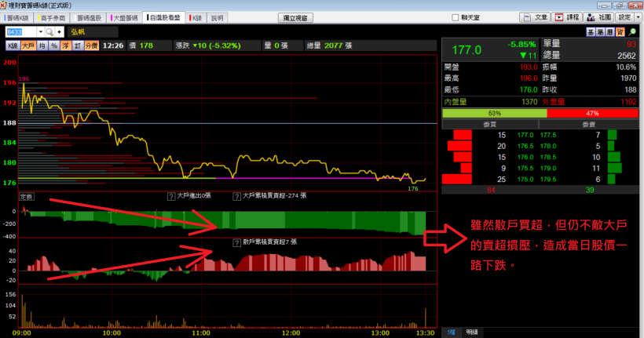644x338 pixels.
Task: Select the 資 info panel button
Action: point(620,32)
